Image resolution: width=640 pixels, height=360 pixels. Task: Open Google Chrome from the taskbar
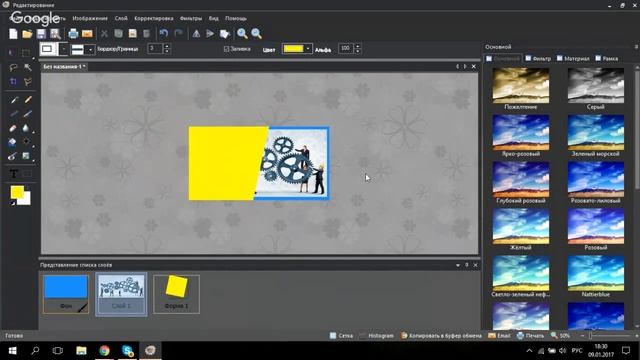pos(104,351)
